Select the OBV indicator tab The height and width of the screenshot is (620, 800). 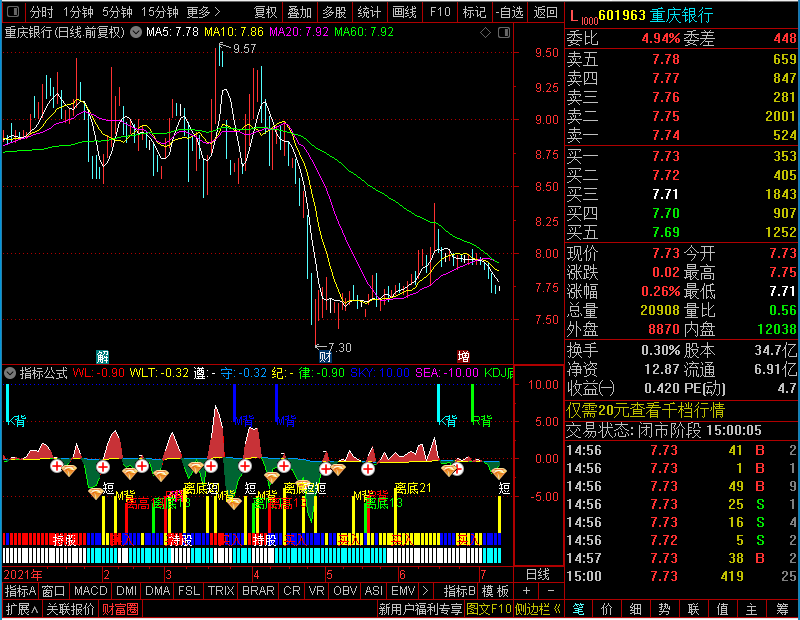pos(345,591)
